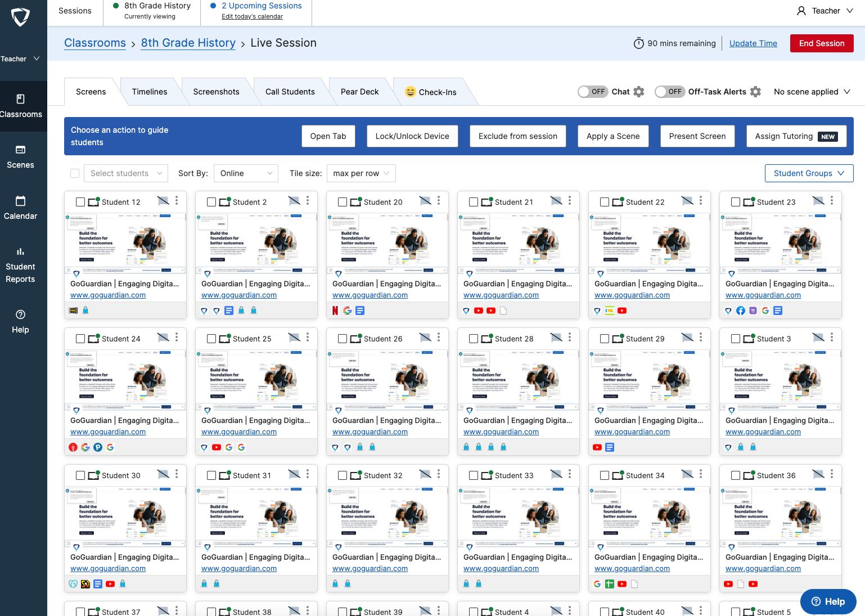Click the Open Tab button

[328, 136]
